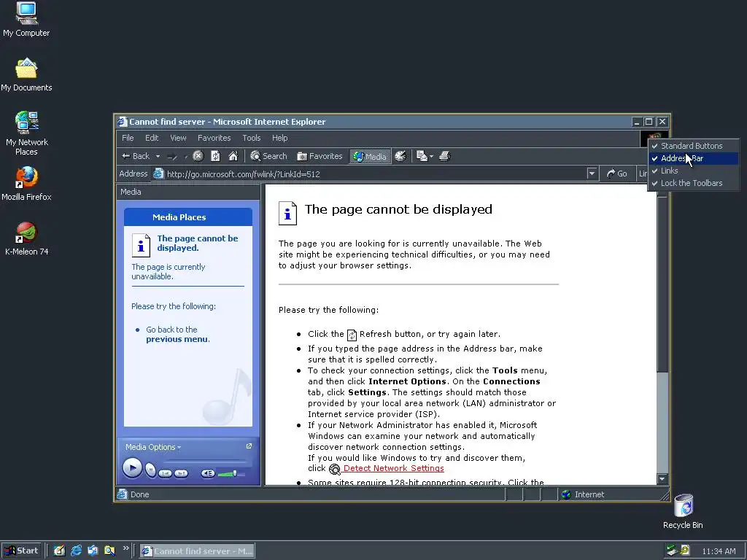
Task: Open the Tools menu
Action: click(251, 138)
